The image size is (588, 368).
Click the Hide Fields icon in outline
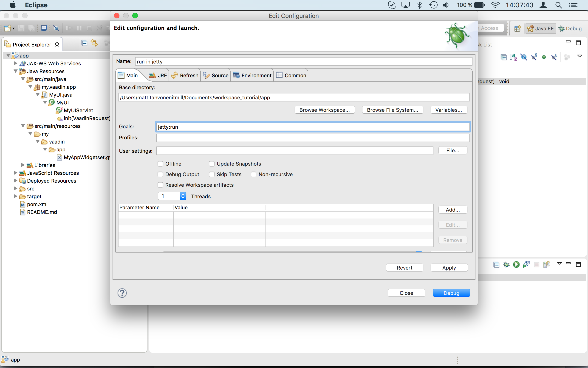524,57
